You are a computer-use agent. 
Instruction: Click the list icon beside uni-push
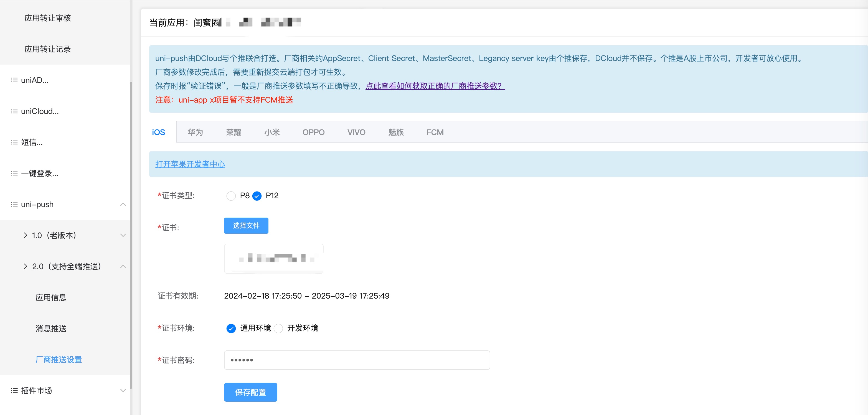coord(14,205)
